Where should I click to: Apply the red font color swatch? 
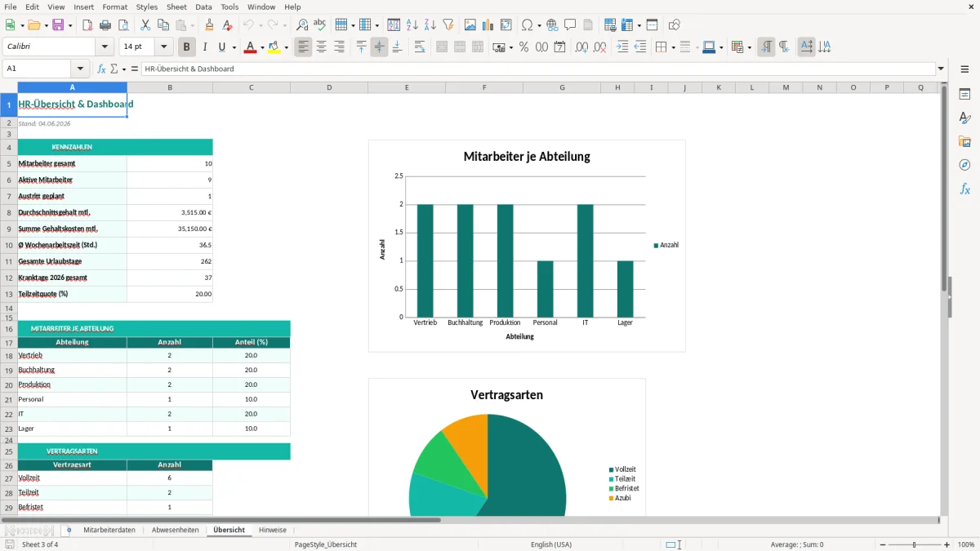click(x=249, y=47)
